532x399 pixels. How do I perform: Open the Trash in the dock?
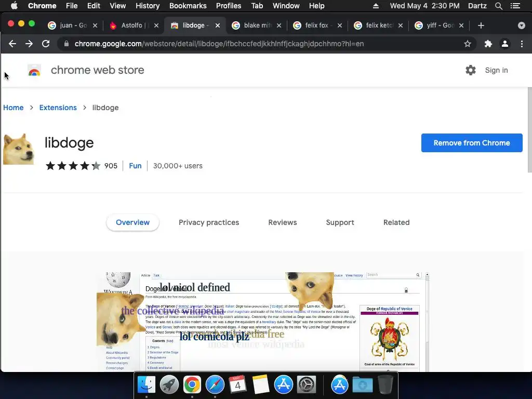click(385, 385)
